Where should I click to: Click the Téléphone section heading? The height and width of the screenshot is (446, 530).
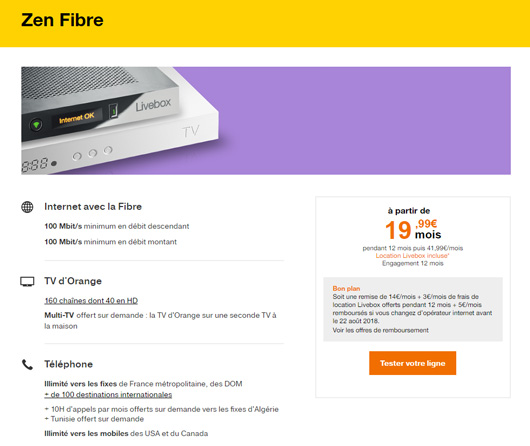[x=69, y=364]
